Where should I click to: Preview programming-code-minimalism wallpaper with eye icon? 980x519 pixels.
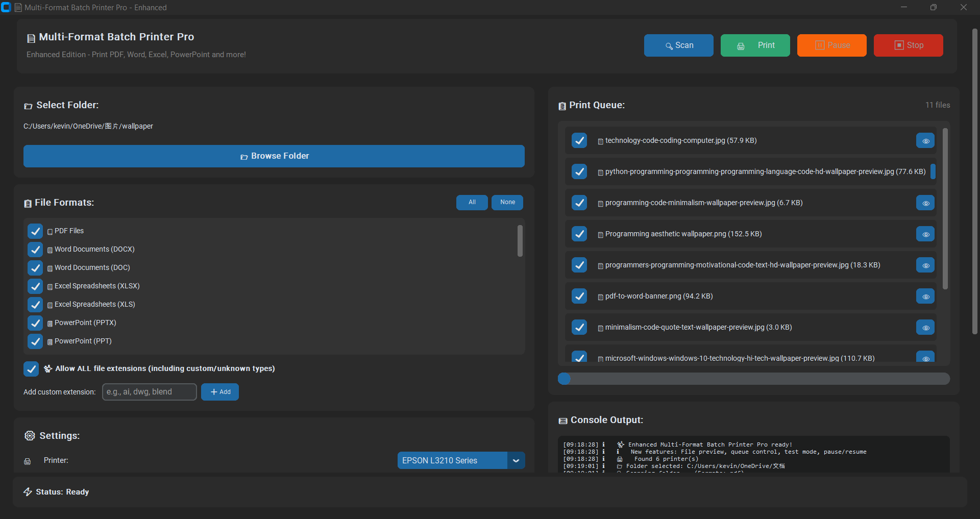click(925, 203)
